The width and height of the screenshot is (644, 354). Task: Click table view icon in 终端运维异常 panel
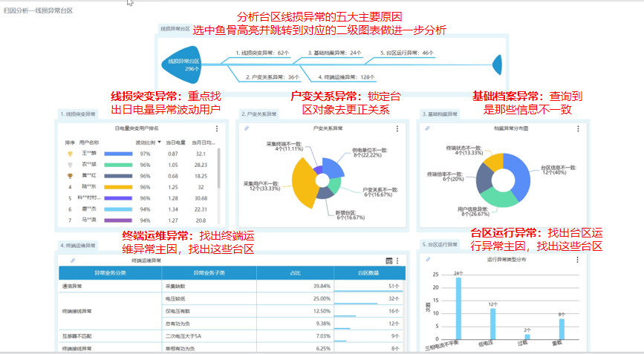[388, 260]
